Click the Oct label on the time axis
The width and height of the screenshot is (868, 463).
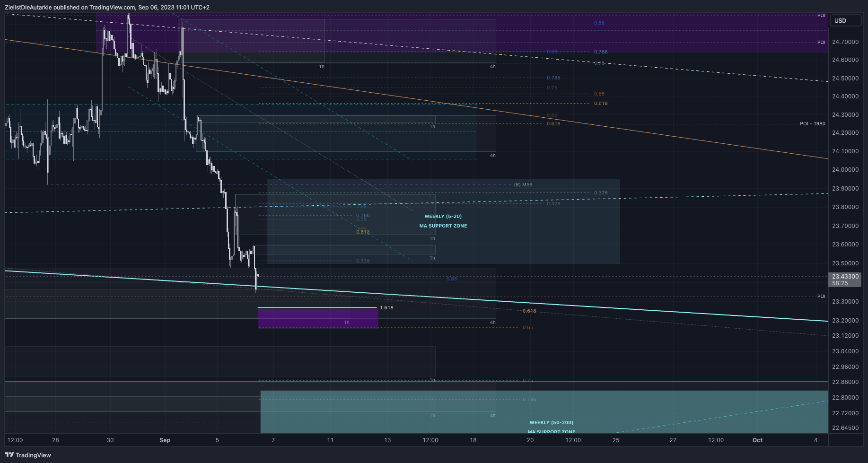(757, 440)
